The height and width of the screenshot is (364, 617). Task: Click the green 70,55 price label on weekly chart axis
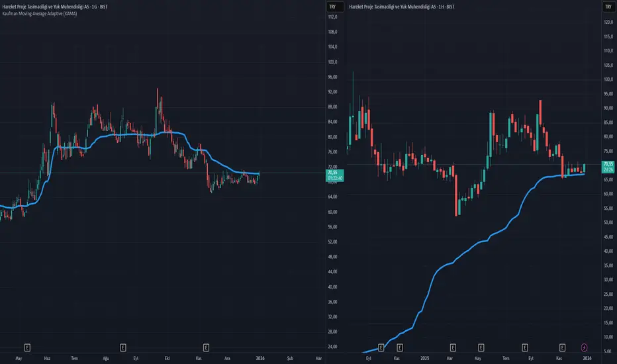608,167
